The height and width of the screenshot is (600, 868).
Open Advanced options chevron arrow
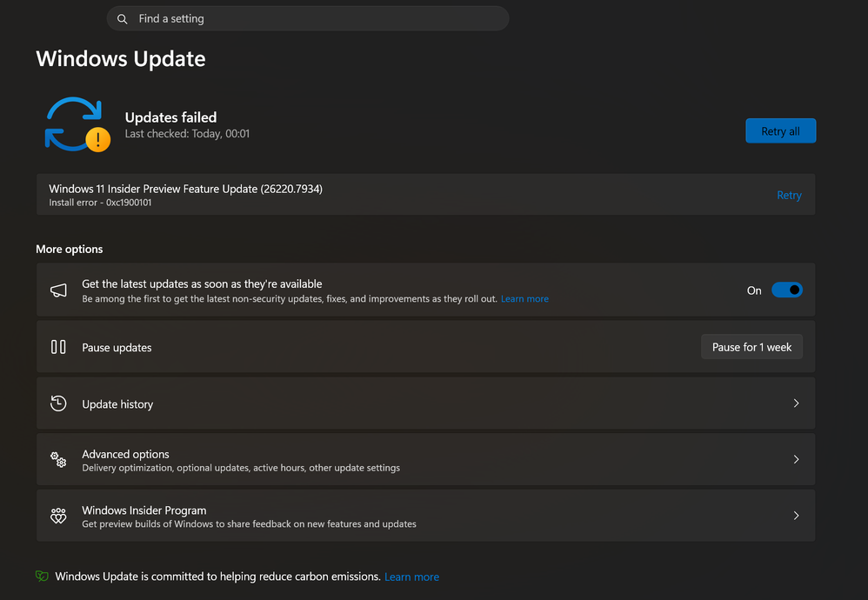coord(796,459)
